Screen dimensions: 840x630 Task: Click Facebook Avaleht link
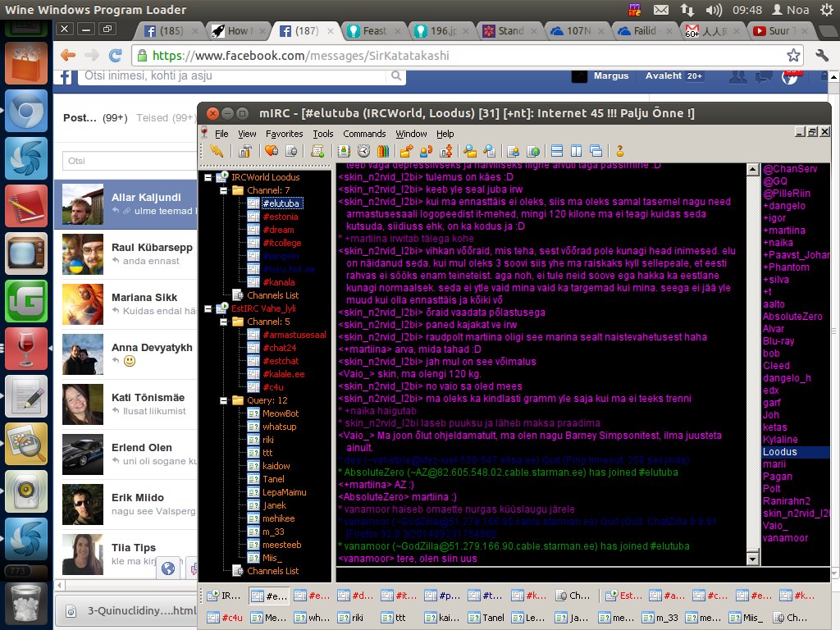pos(663,76)
